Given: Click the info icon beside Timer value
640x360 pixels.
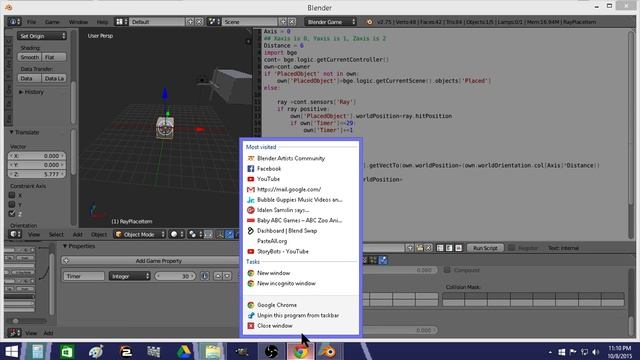Looking at the screenshot, I should tap(205, 276).
